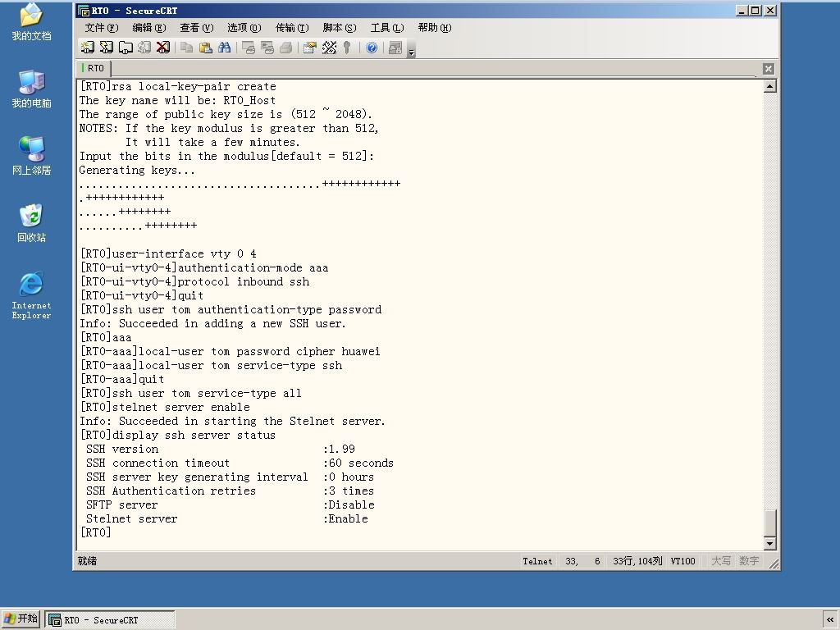840x630 pixels.
Task: Click the Print Screen icon
Action: (x=248, y=48)
